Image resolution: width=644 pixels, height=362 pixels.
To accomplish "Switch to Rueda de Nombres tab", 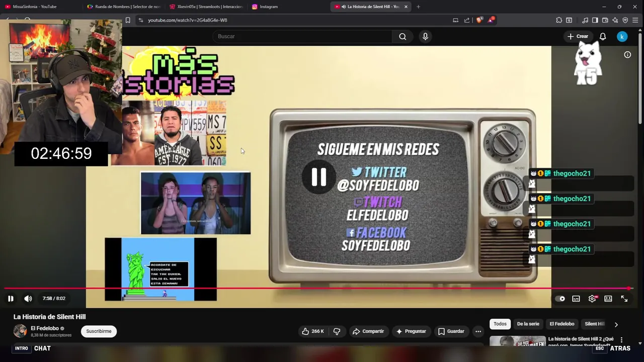I will (x=123, y=7).
